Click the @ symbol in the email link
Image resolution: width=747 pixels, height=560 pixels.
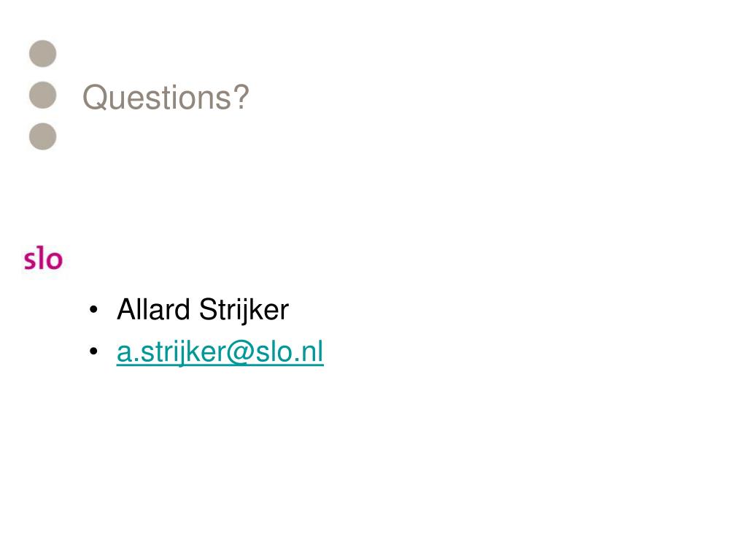pos(240,353)
